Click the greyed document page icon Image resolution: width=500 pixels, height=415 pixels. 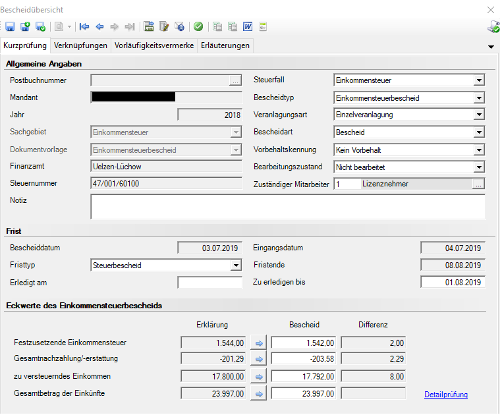[59, 27]
